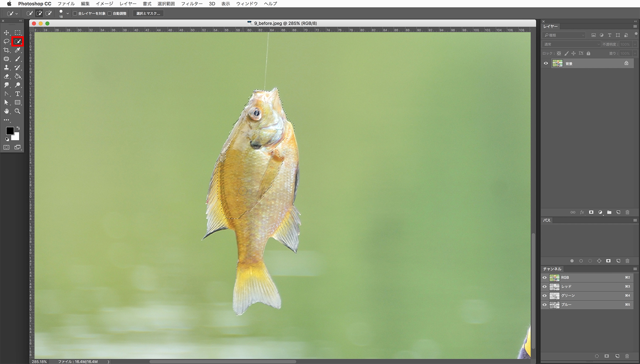
Task: Select the Eyedropper tool
Action: [x=17, y=50]
